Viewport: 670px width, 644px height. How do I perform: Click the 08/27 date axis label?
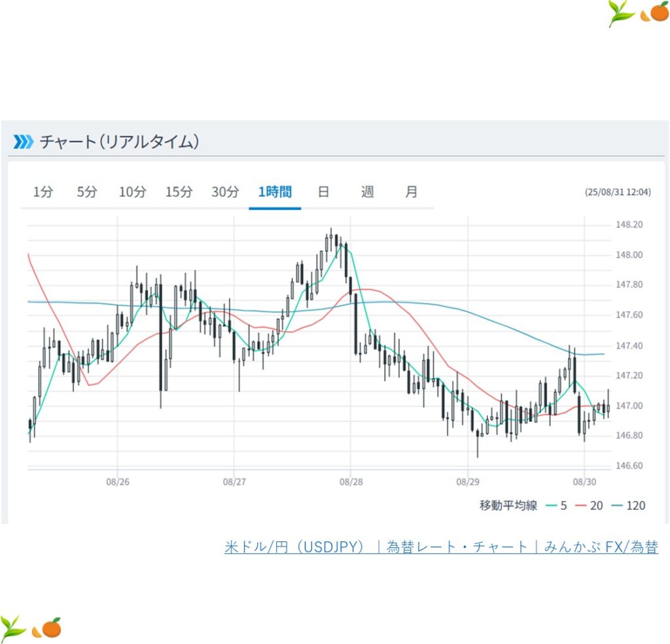pos(234,482)
